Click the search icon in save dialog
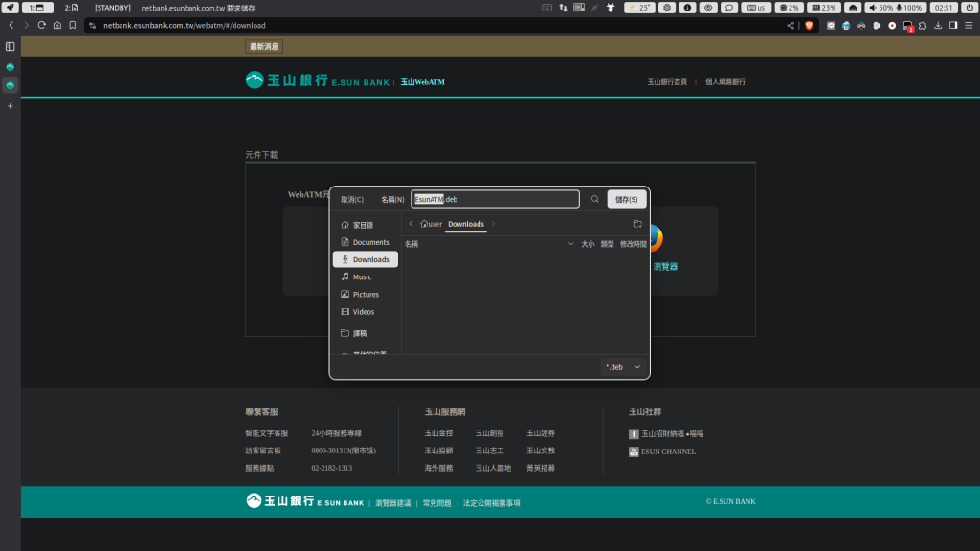 pos(595,199)
